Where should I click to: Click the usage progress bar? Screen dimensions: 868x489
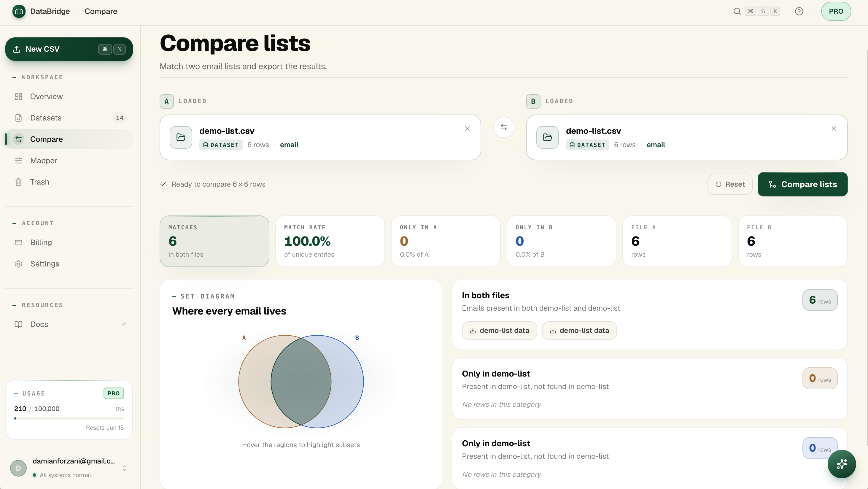coord(69,419)
